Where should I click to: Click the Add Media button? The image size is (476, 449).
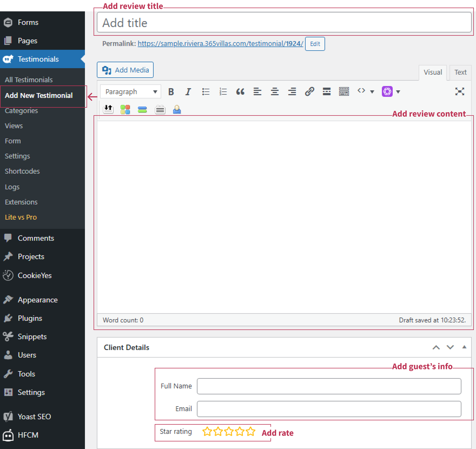point(125,70)
